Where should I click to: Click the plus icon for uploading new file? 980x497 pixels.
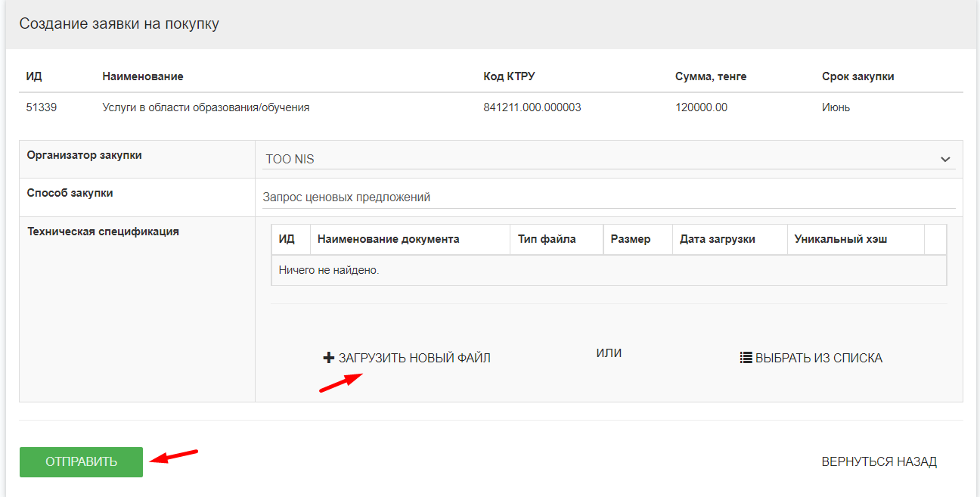pyautogui.click(x=328, y=358)
